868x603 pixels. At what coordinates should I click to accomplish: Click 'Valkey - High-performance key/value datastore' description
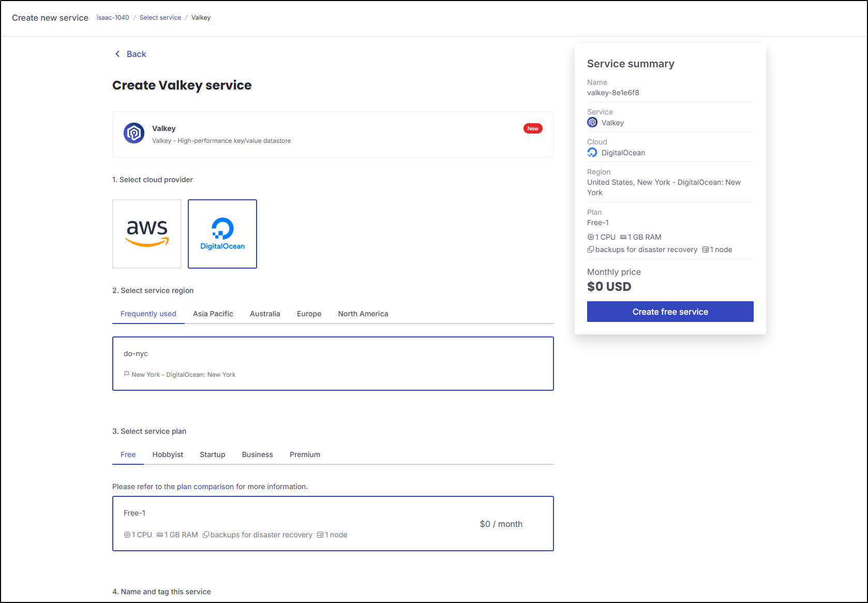click(x=221, y=141)
